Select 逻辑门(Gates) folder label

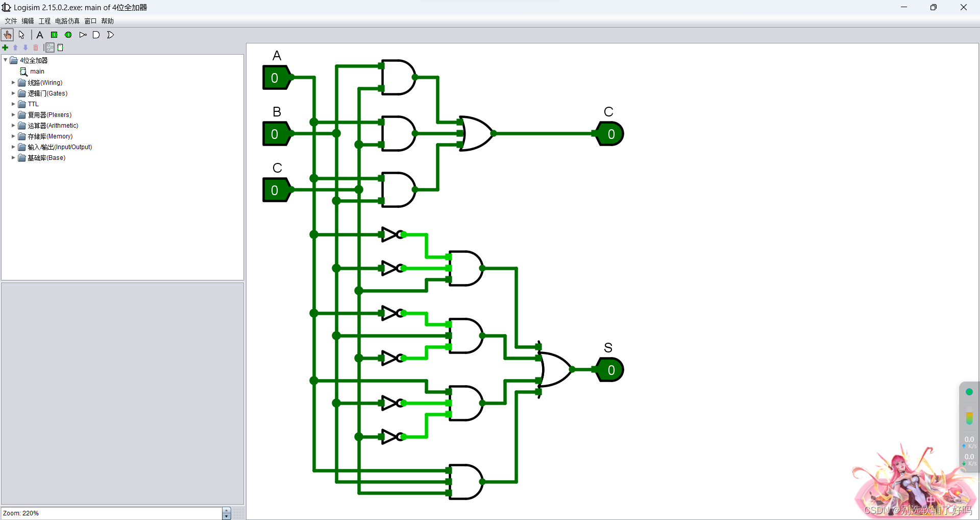(47, 93)
